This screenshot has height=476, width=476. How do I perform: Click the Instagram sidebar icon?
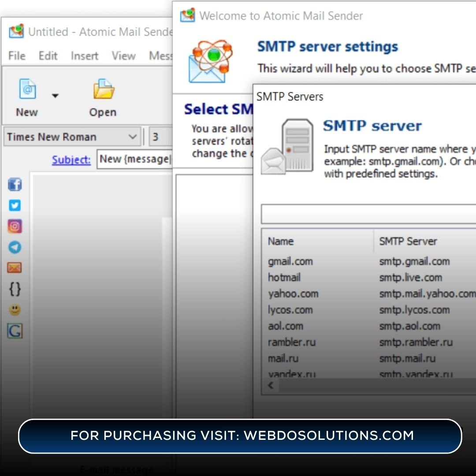click(x=15, y=226)
